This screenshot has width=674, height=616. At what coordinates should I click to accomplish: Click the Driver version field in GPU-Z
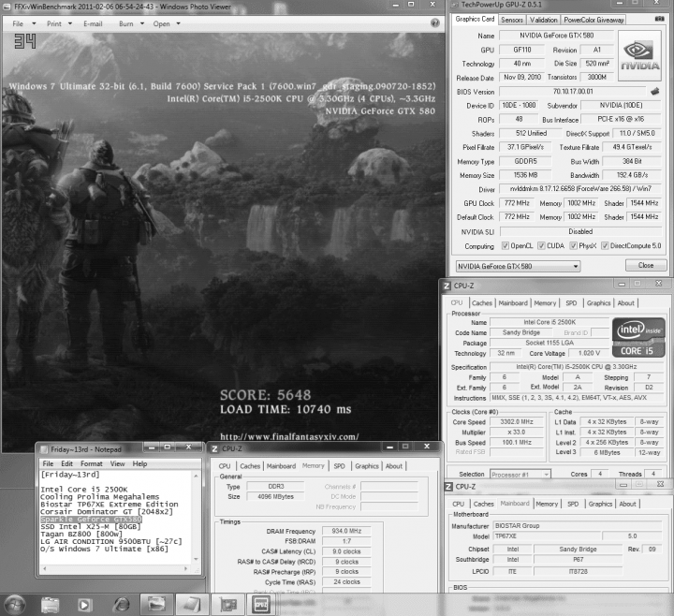[579, 189]
